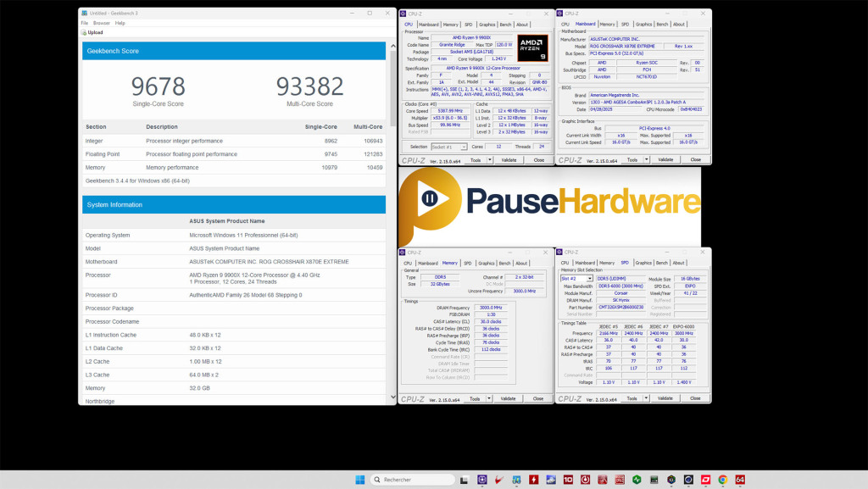Viewport: 868px width, 489px height.
Task: Click the purple CPU-Z taskbar icon
Action: [x=482, y=480]
